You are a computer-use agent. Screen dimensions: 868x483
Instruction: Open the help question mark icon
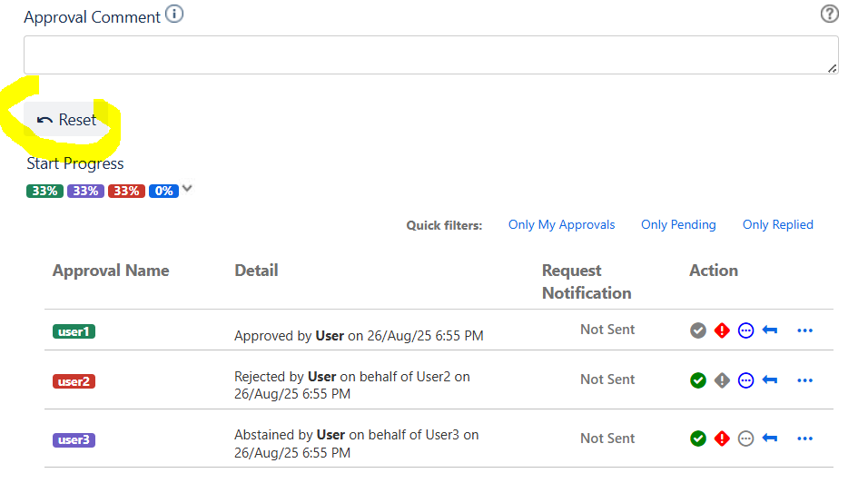[829, 14]
